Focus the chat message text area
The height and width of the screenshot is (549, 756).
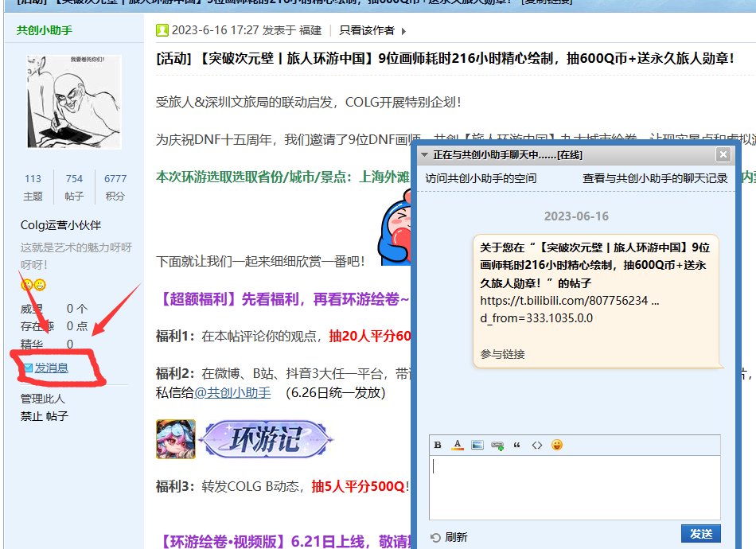pyautogui.click(x=575, y=487)
